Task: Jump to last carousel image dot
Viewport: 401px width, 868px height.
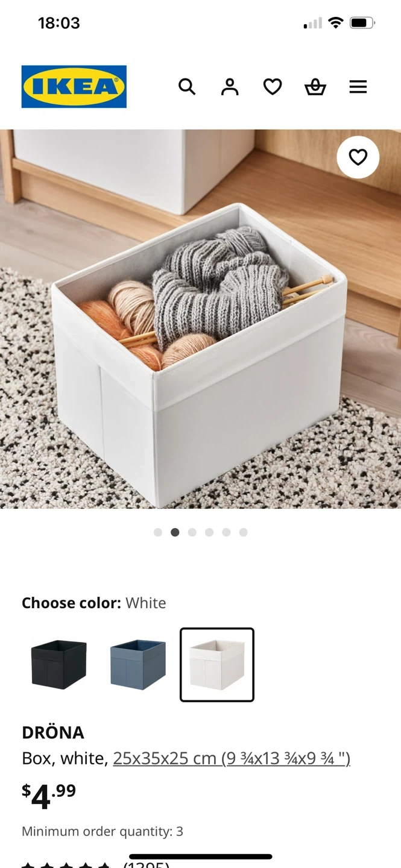Action: click(x=243, y=532)
